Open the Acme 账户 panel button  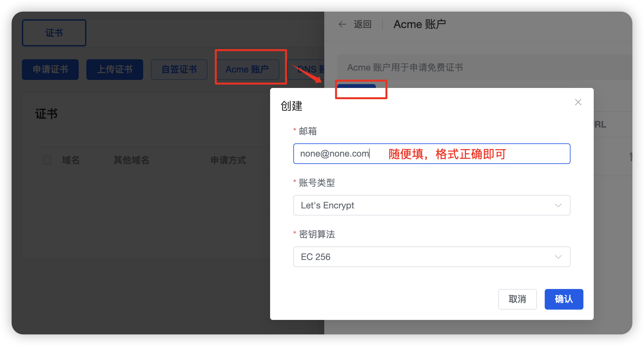pyautogui.click(x=247, y=69)
